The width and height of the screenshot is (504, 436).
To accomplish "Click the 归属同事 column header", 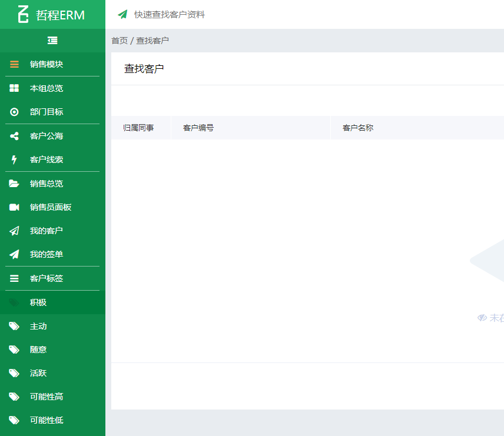I will 138,128.
